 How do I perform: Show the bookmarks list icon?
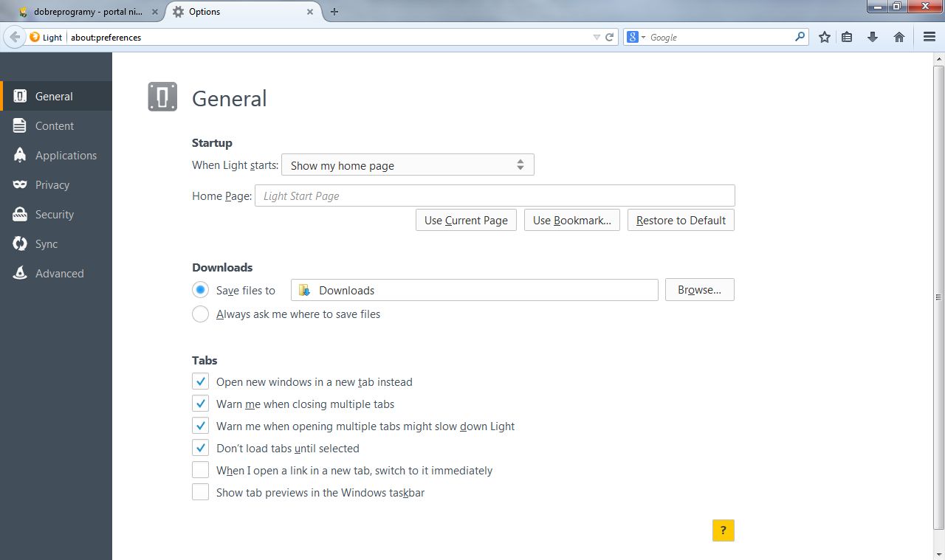click(848, 37)
